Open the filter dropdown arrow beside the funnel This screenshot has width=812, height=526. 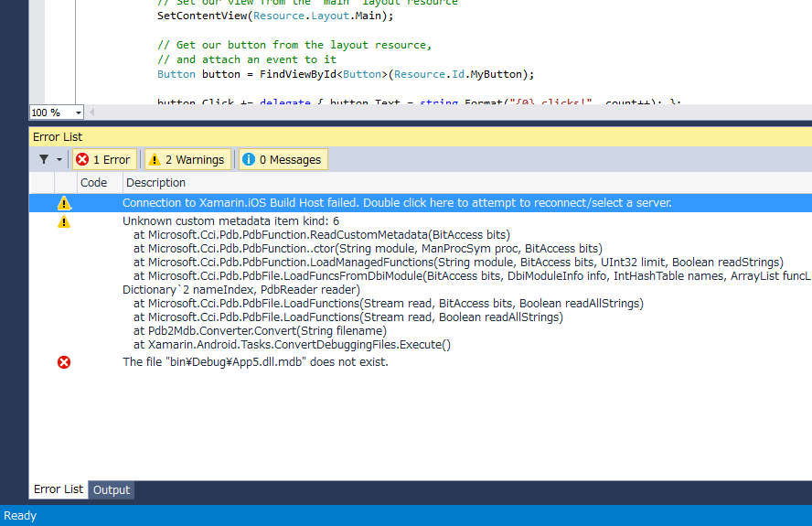[x=59, y=159]
